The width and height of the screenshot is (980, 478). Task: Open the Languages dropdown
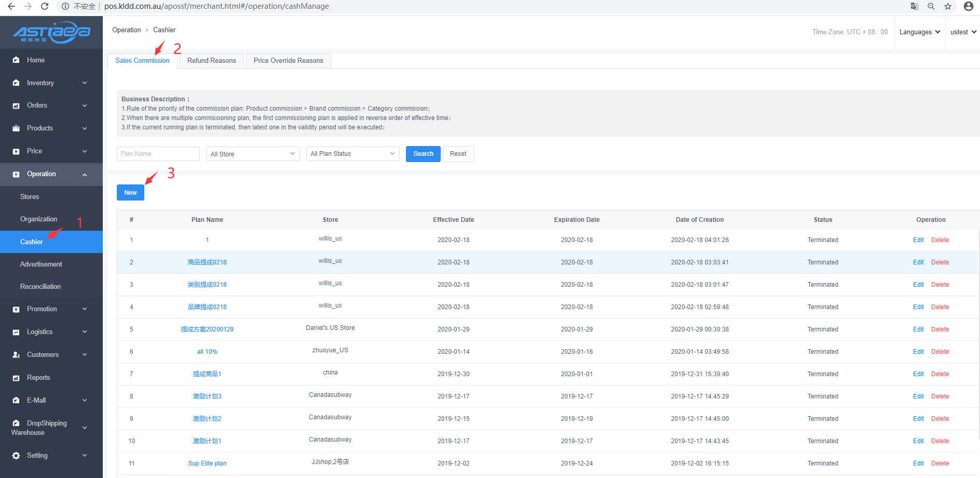point(919,32)
